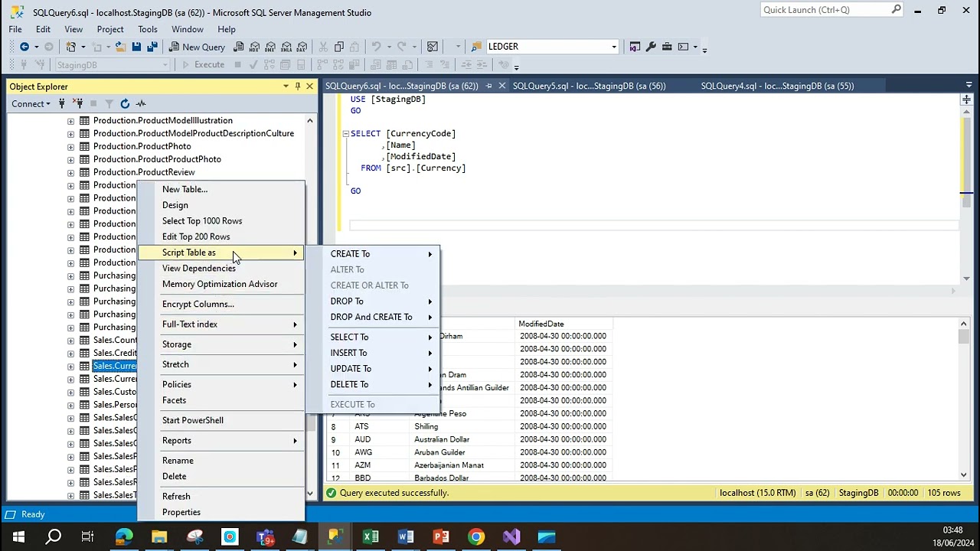The width and height of the screenshot is (980, 551).
Task: Expand Production.ProductModelIllustration table node
Action: [x=70, y=121]
